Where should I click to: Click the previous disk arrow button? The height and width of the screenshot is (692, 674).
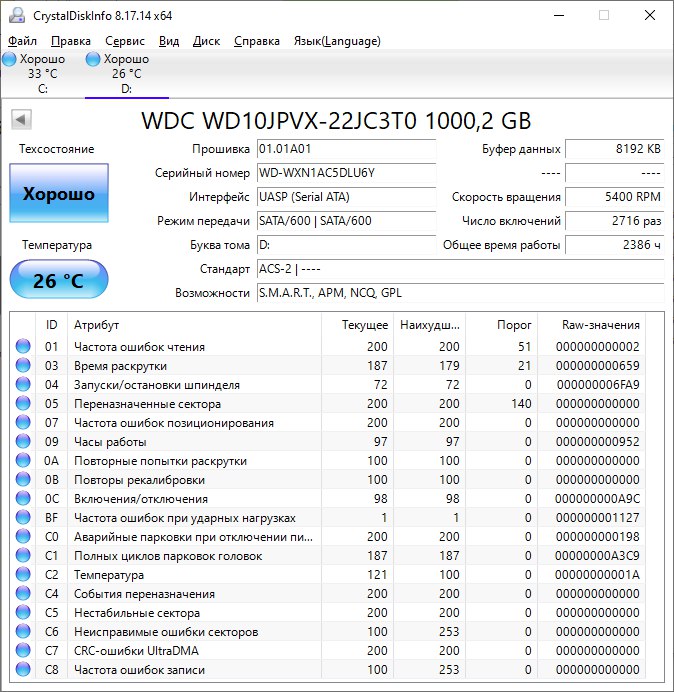pyautogui.click(x=20, y=120)
